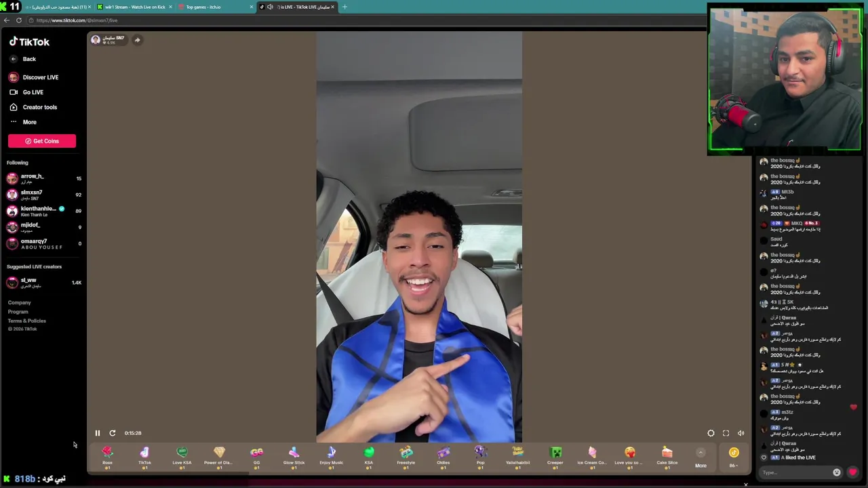
Task: Open Discover LIVE
Action: (x=34, y=77)
